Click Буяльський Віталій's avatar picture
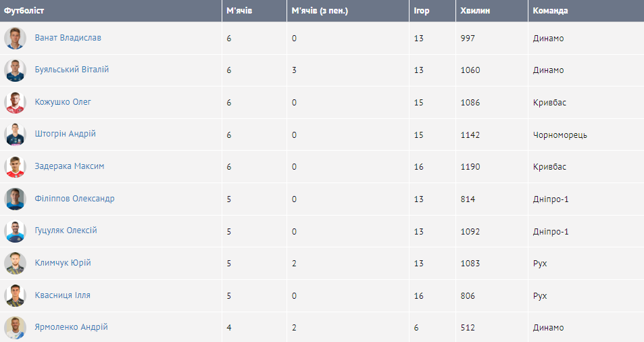Image resolution: width=644 pixels, height=342 pixels. point(15,70)
